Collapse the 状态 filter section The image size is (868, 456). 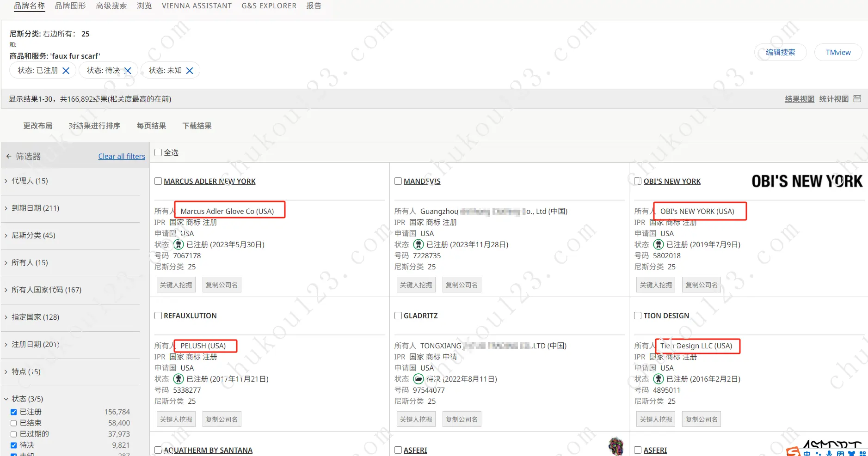[6, 399]
